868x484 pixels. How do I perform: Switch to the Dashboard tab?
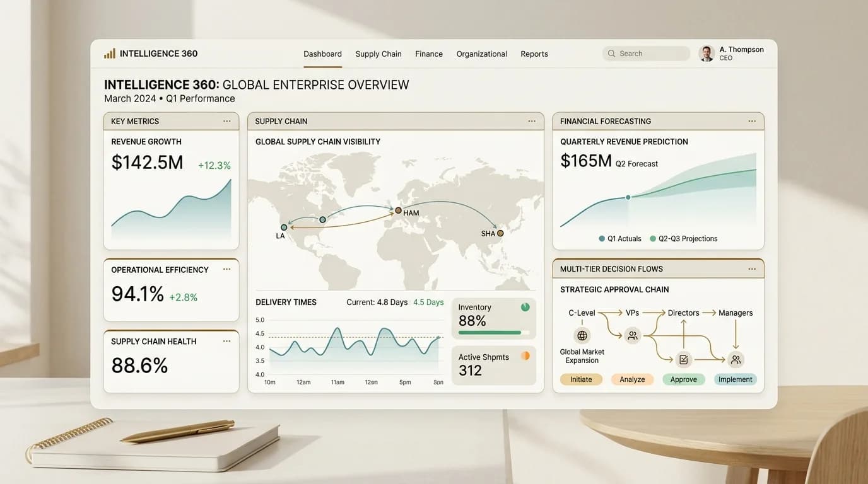tap(322, 54)
